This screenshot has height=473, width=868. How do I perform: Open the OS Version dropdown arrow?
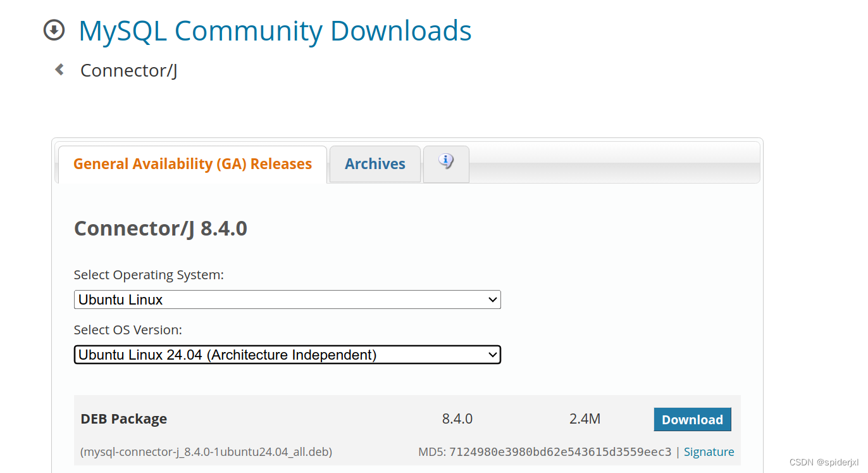pos(493,355)
